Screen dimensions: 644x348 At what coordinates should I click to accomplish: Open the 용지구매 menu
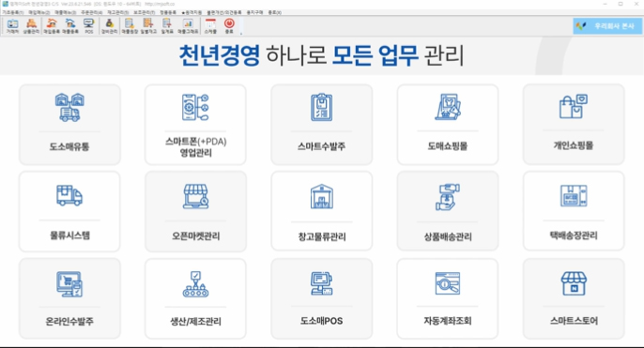pyautogui.click(x=254, y=13)
